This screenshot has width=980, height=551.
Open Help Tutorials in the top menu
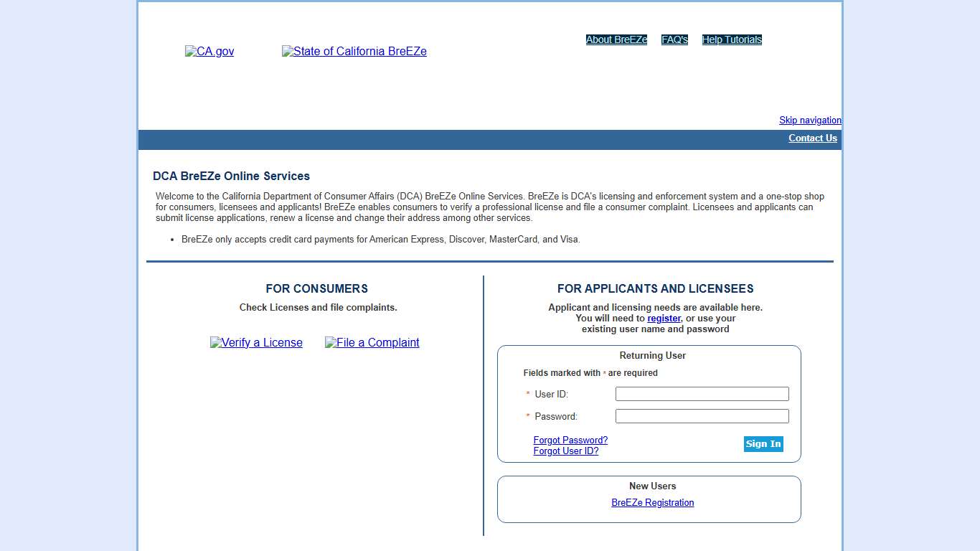tap(732, 40)
